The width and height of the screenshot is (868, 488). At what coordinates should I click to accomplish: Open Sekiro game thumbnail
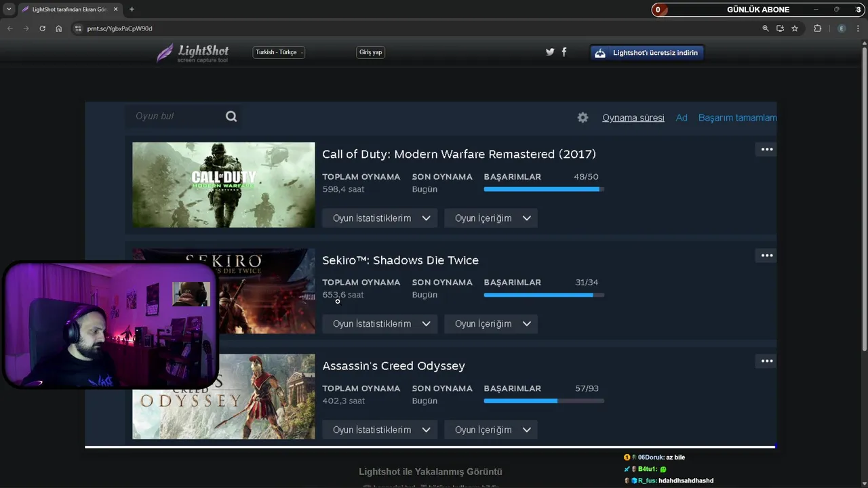tap(268, 291)
